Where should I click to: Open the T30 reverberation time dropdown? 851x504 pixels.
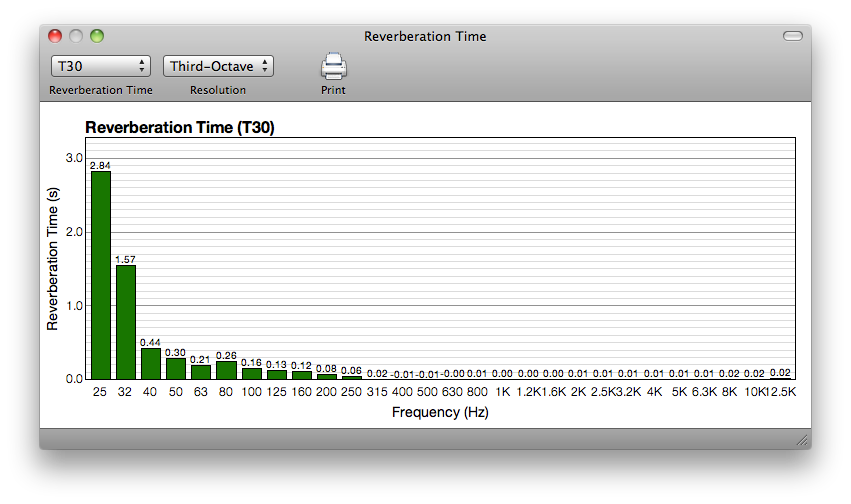pos(100,66)
